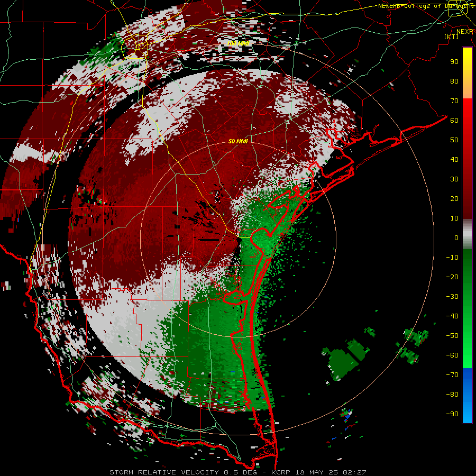
Task: Select the -80 value on velocity scale
Action: [452, 395]
